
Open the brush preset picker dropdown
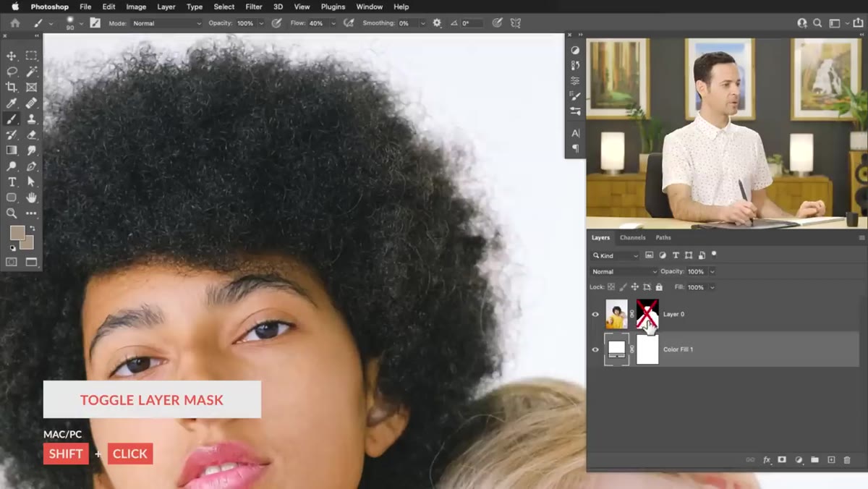[x=81, y=23]
